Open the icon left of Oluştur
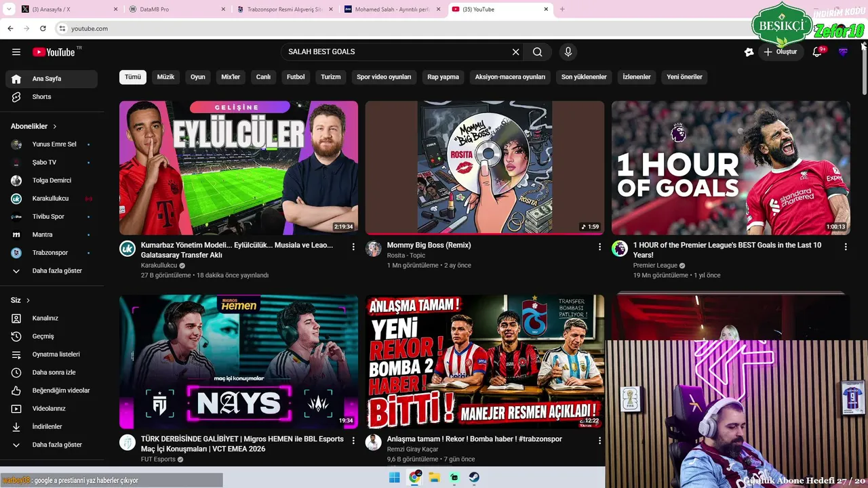 click(x=749, y=52)
